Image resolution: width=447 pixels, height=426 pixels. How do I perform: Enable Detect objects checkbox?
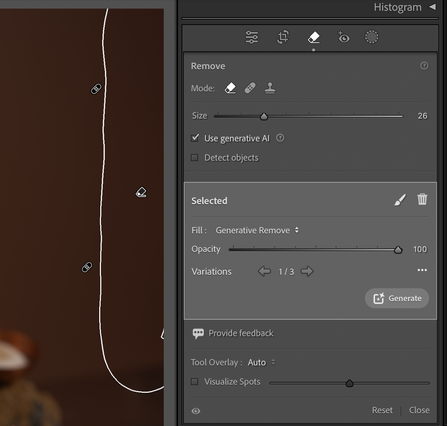tap(194, 158)
